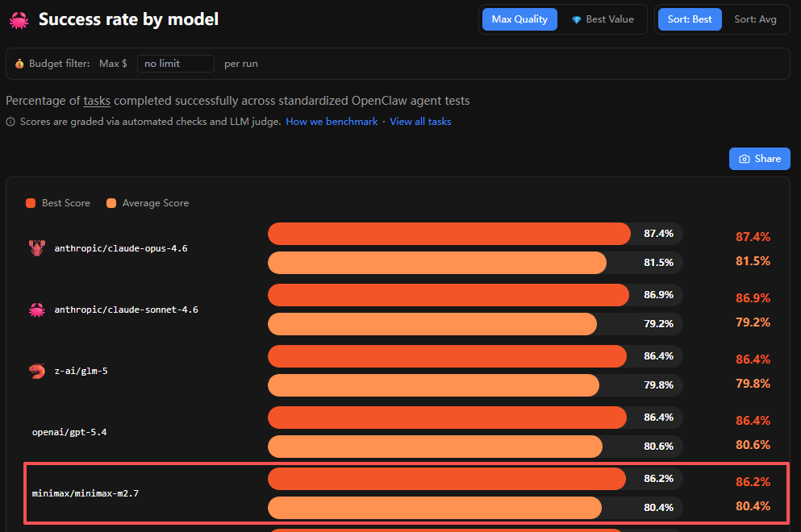Image resolution: width=801 pixels, height=532 pixels.
Task: Click the camera icon in Share button
Action: click(x=745, y=159)
